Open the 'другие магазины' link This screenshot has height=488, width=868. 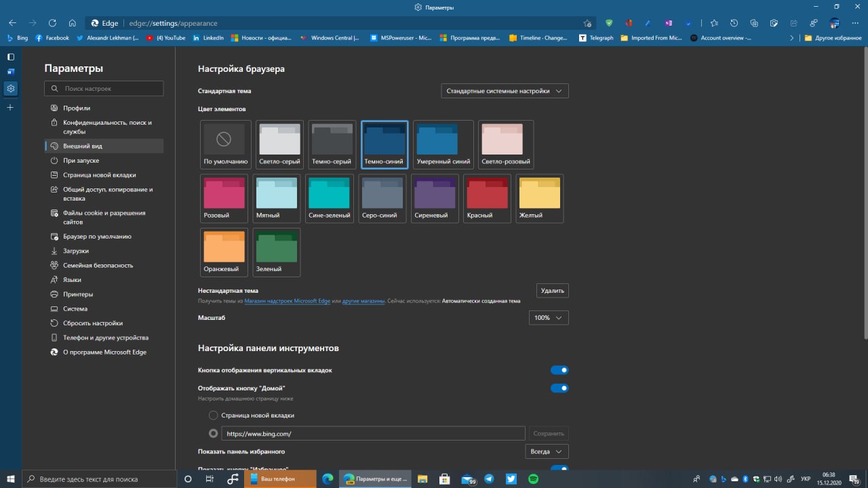[x=363, y=301]
